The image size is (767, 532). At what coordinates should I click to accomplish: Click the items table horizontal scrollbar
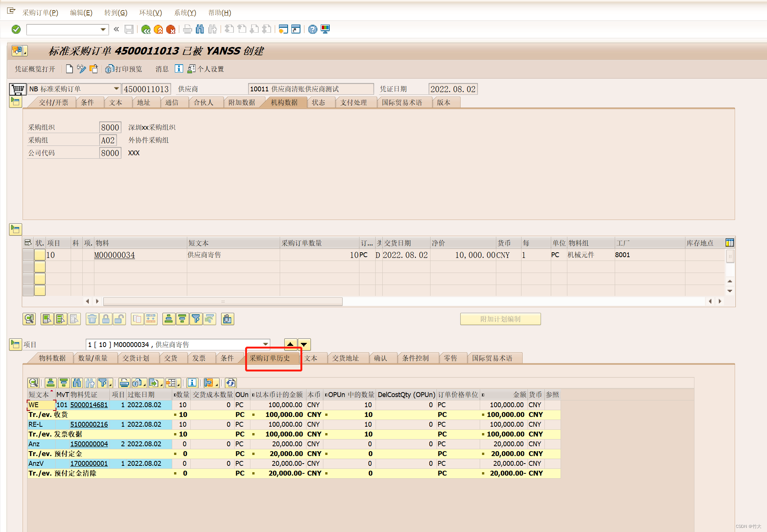point(223,302)
